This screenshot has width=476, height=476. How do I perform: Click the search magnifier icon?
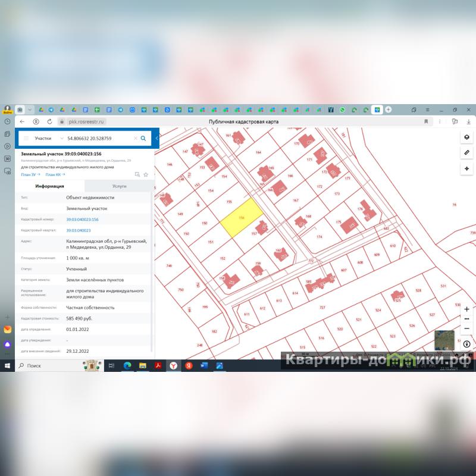143,138
